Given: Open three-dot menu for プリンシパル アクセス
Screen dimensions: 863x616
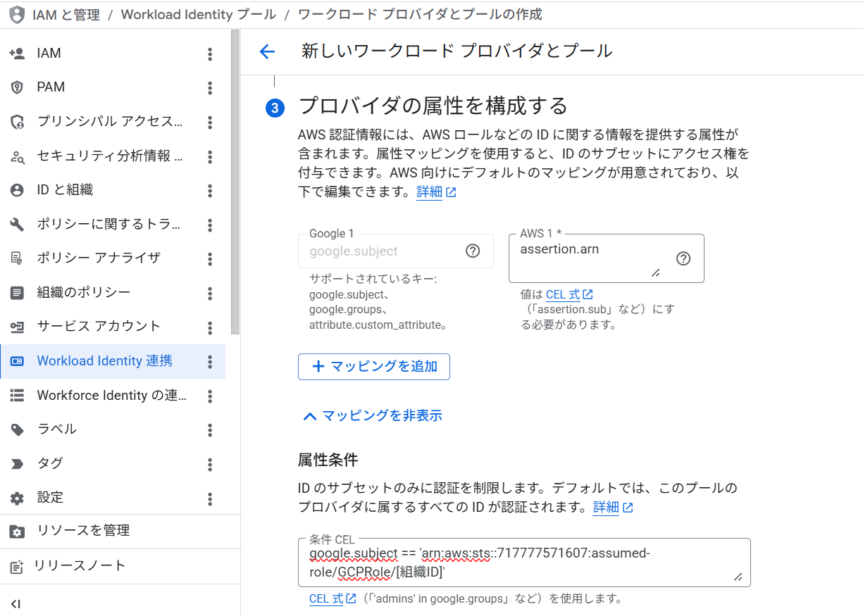Looking at the screenshot, I should click(x=210, y=122).
